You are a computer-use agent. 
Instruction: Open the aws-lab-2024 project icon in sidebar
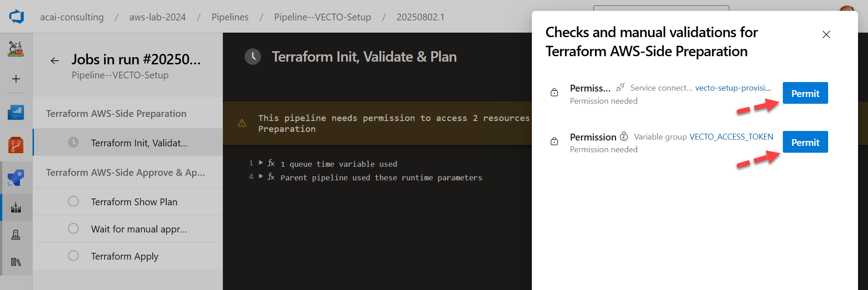pyautogui.click(x=16, y=48)
